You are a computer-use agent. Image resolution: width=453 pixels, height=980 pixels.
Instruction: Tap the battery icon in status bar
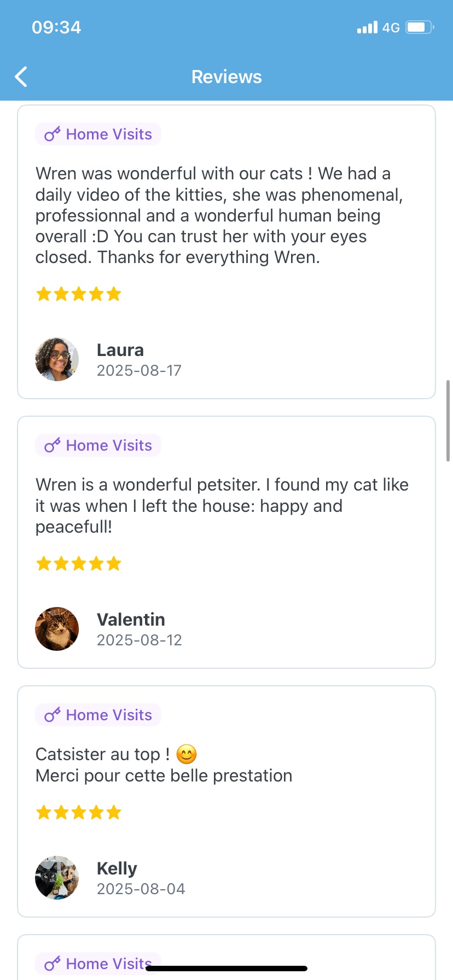click(x=420, y=27)
